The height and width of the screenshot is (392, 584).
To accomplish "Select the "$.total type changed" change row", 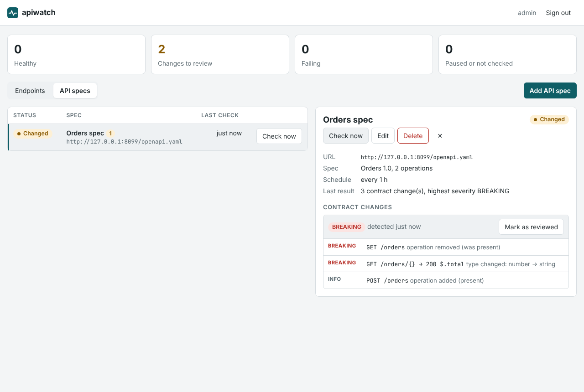I will (x=446, y=264).
